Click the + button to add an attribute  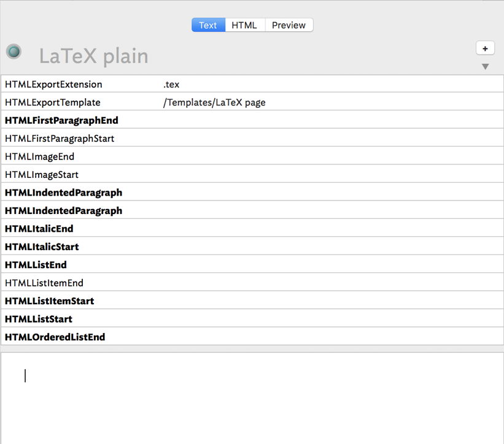click(x=485, y=47)
